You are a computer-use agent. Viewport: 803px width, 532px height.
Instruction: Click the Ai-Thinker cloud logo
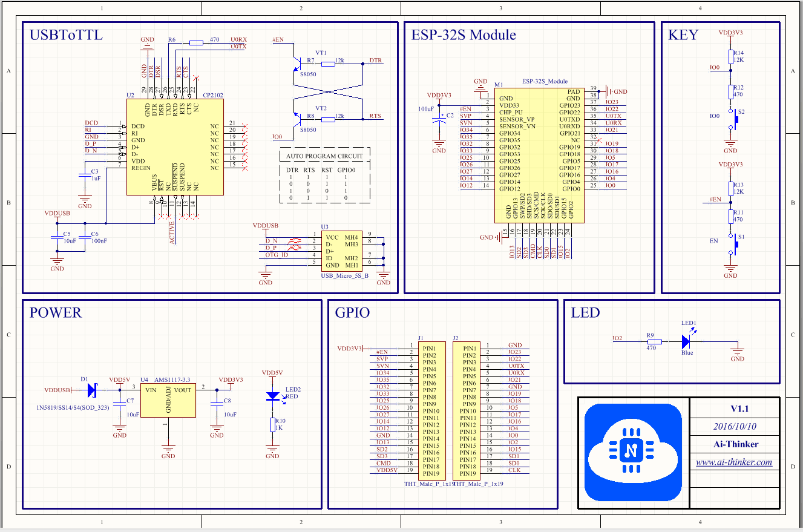(x=632, y=451)
